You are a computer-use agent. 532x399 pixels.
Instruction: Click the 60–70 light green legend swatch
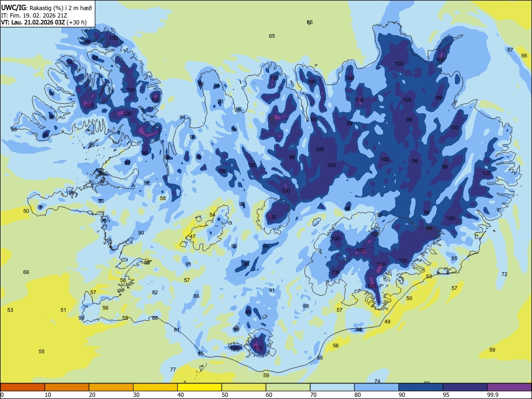pos(288,387)
